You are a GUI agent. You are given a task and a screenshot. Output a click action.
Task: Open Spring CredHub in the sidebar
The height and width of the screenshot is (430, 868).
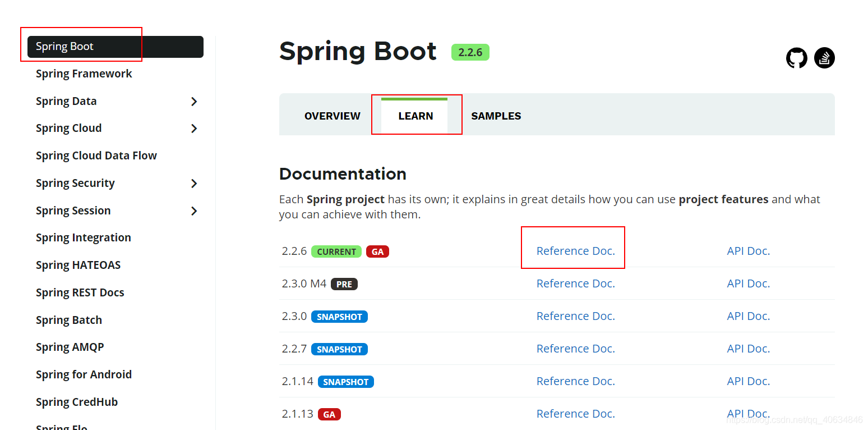(x=77, y=402)
